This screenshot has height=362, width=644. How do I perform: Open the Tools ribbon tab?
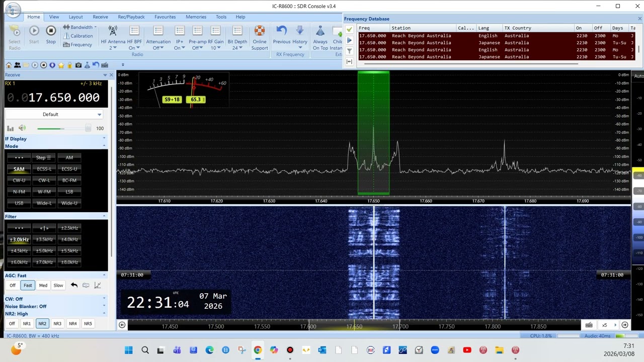pos(221,17)
